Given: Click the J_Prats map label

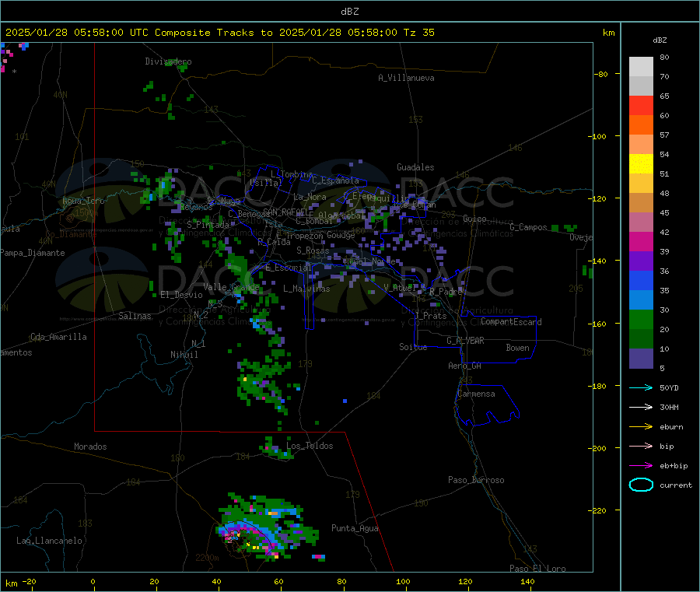Looking at the screenshot, I should (430, 316).
